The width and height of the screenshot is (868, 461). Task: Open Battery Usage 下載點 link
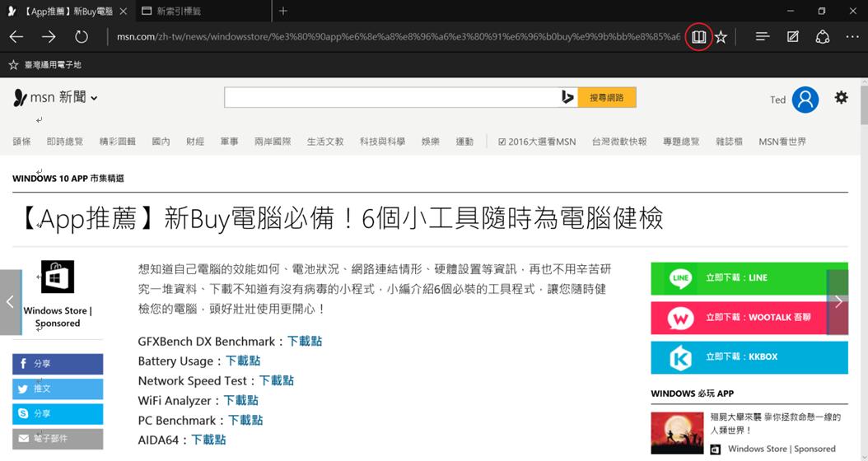243,361
